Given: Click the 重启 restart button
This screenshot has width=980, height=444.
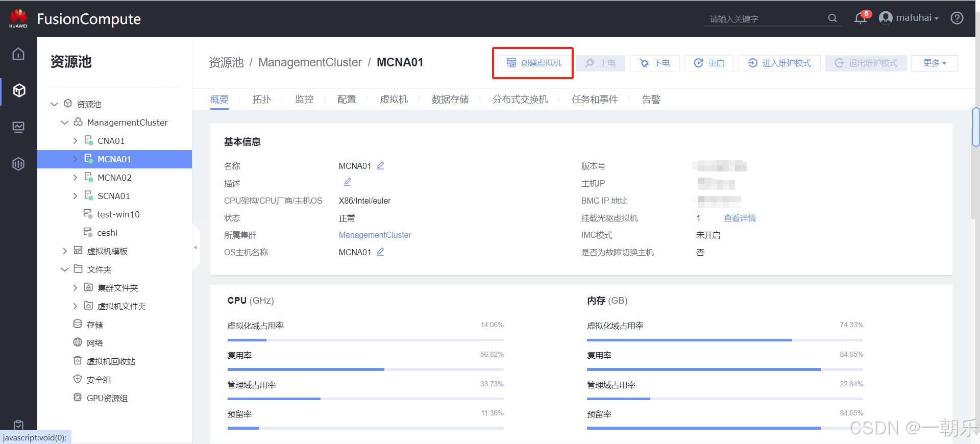Looking at the screenshot, I should point(709,63).
